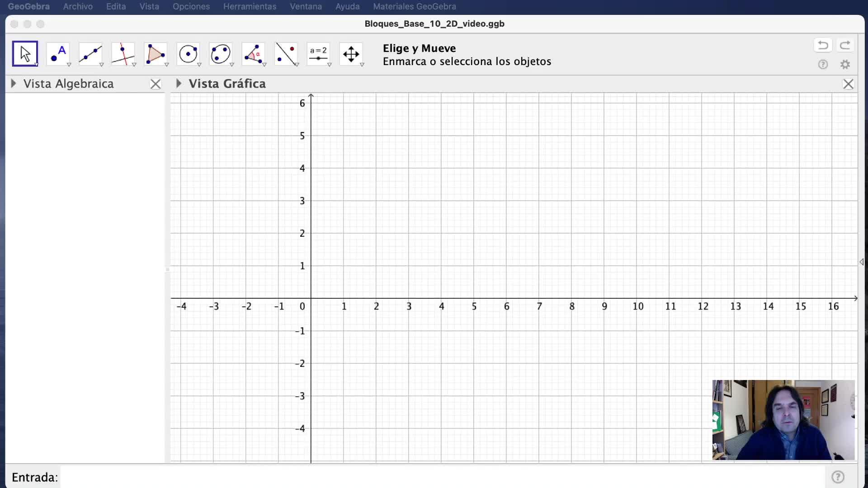This screenshot has height=488, width=868.
Task: Select the Ellipse conic tool
Action: point(221,54)
